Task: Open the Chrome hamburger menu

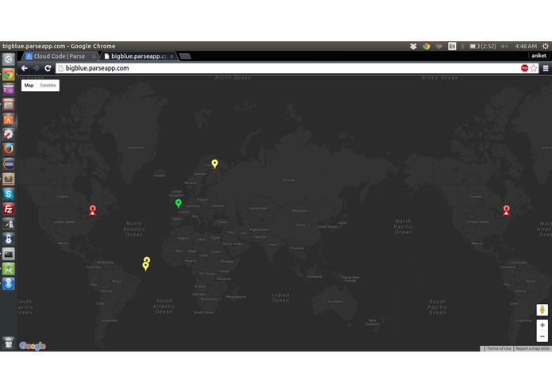Action: 546,68
